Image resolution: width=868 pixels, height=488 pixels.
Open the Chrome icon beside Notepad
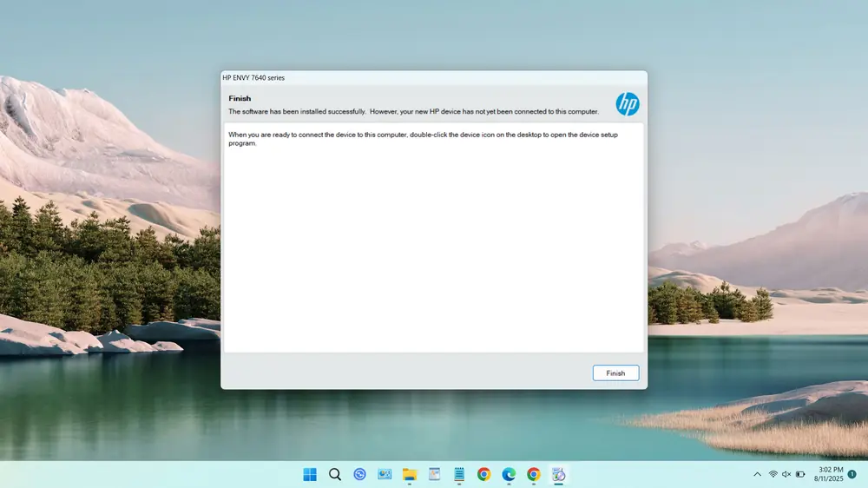click(483, 474)
